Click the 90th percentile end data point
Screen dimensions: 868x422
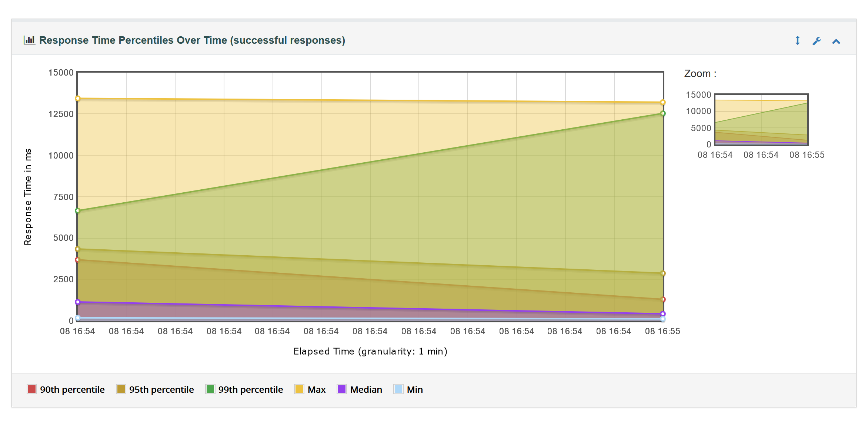pos(663,299)
